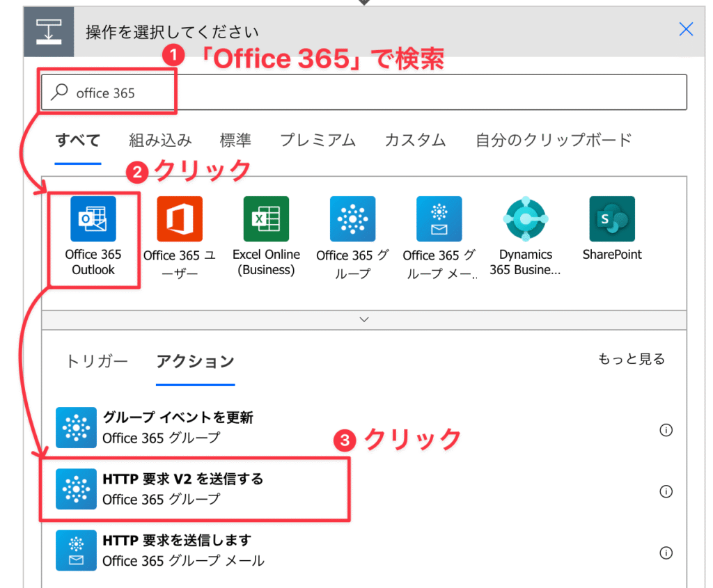The image size is (713, 588).
Task: Select the グループ イベントを更新 action title
Action: tap(178, 417)
